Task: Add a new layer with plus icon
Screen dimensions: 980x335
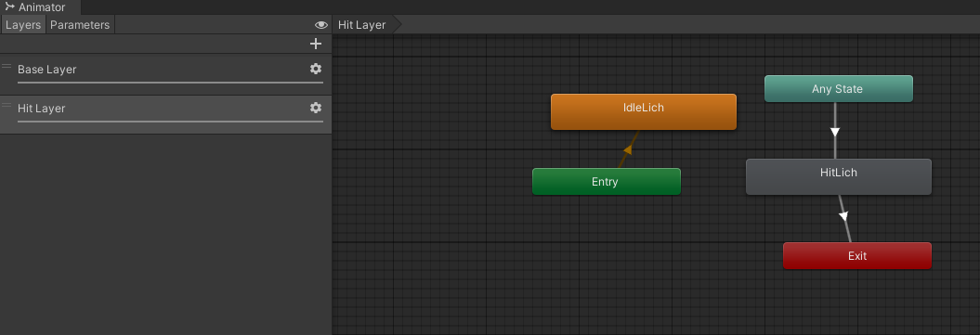Action: pos(316,44)
